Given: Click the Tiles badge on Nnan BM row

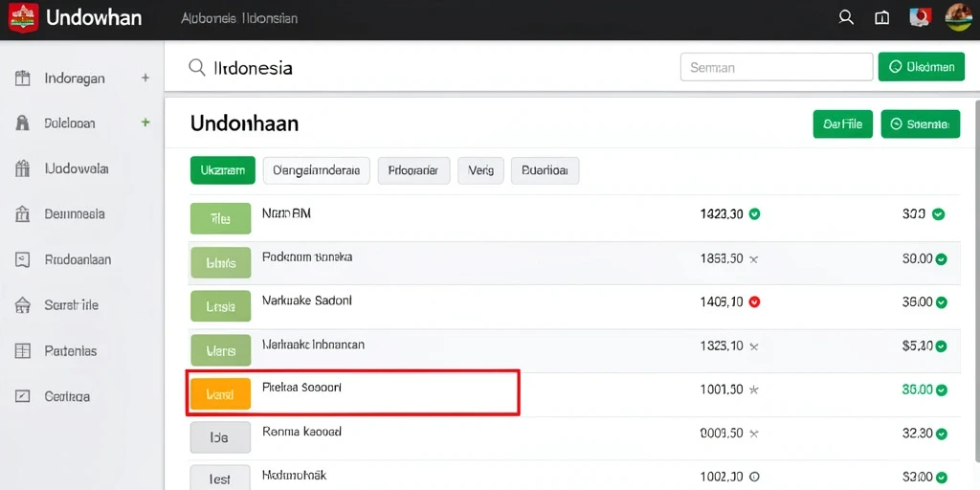Looking at the screenshot, I should tap(220, 219).
